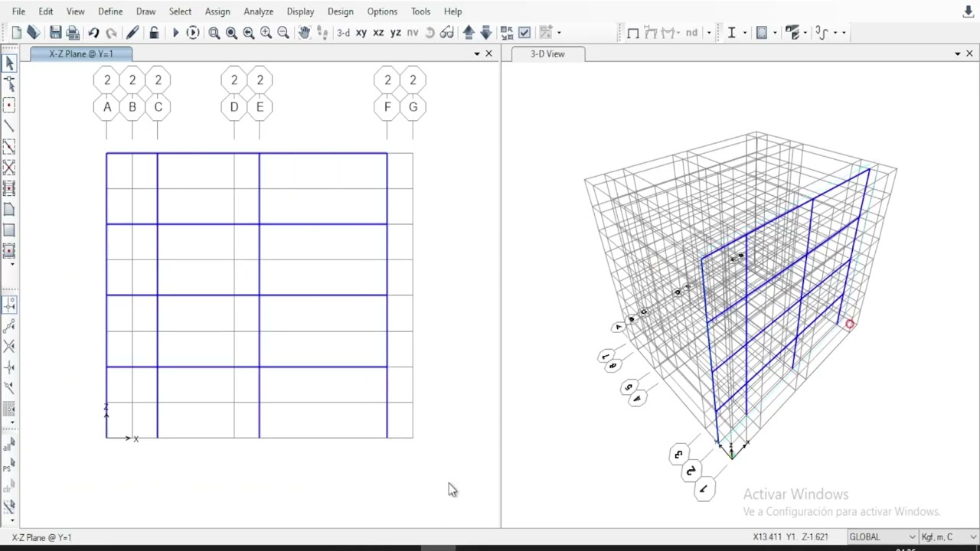Toggle snap to ends and midpoints

pos(9,326)
